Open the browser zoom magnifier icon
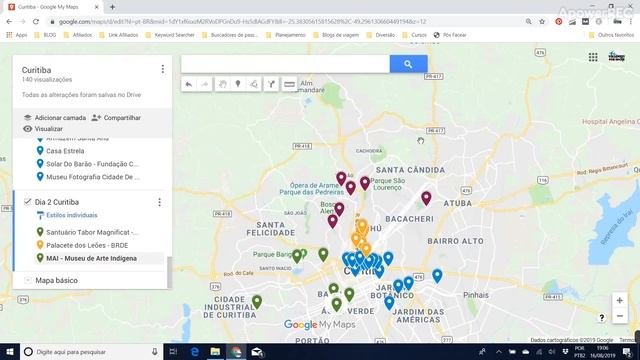 click(529, 22)
